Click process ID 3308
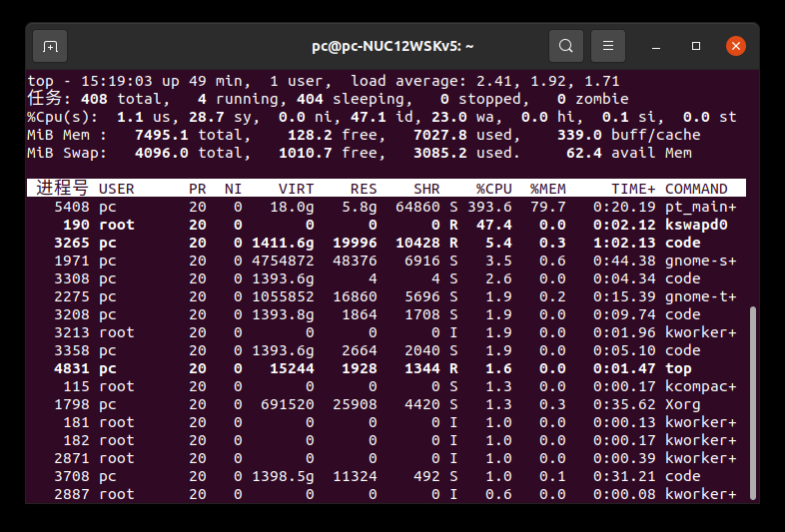This screenshot has width=785, height=532. 72,278
